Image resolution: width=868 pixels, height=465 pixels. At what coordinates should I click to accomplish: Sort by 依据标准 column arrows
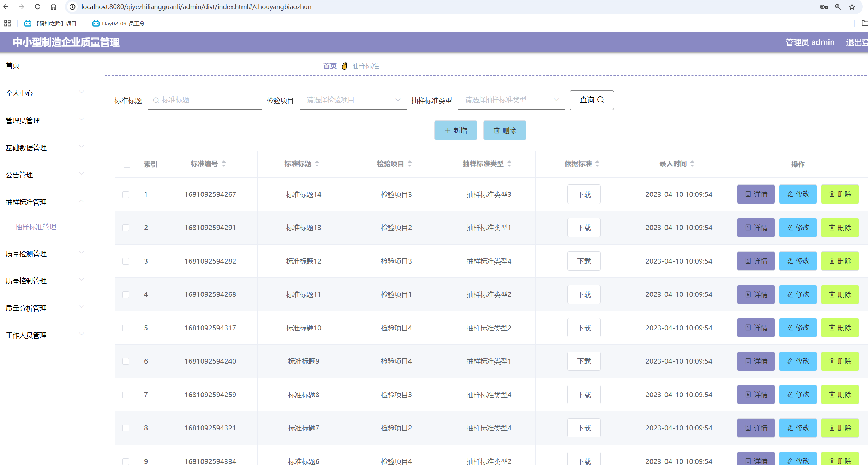tap(597, 164)
